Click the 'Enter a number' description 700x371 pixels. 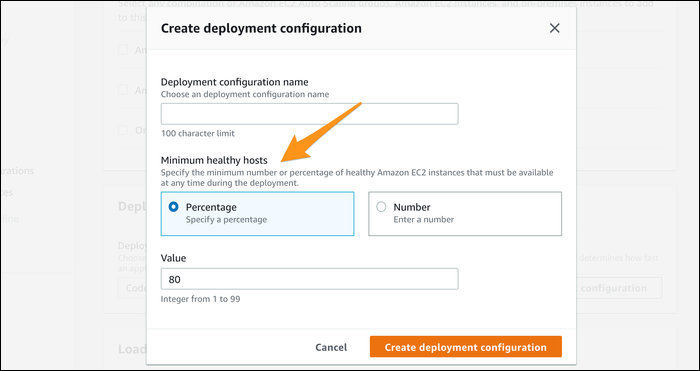click(424, 220)
